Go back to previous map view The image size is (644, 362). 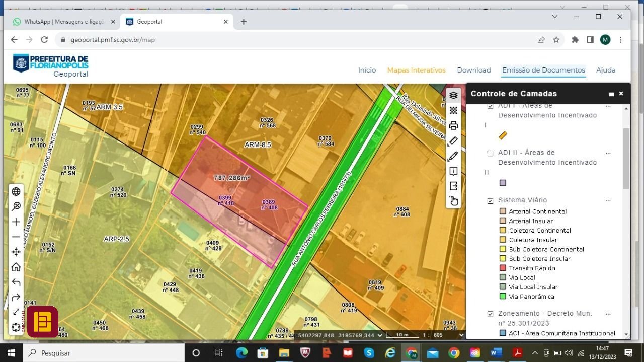16,282
